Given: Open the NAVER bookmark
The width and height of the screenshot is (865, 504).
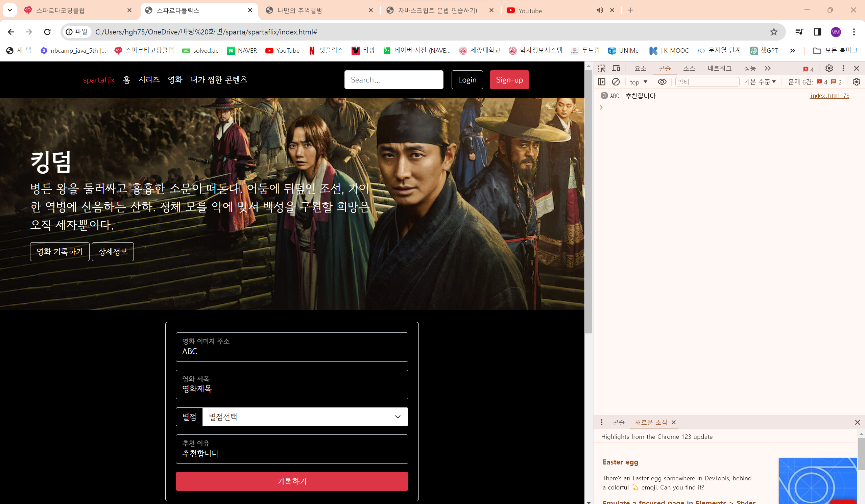Looking at the screenshot, I should point(242,50).
